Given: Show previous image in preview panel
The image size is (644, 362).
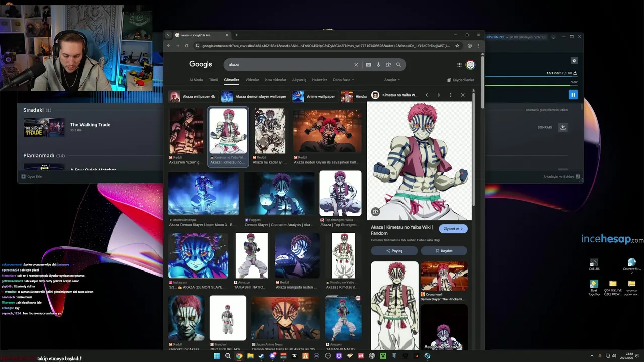Looking at the screenshot, I should tap(427, 95).
